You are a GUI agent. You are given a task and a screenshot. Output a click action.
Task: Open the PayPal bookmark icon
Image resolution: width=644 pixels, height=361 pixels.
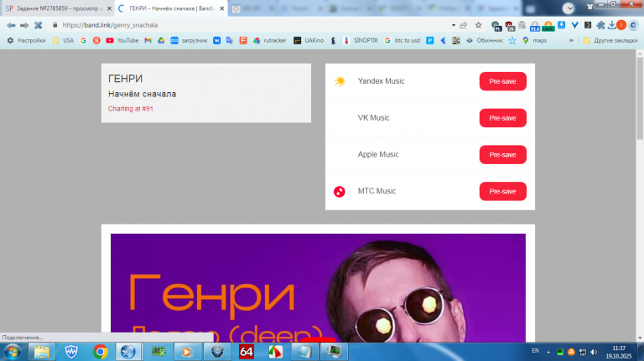pos(429,40)
